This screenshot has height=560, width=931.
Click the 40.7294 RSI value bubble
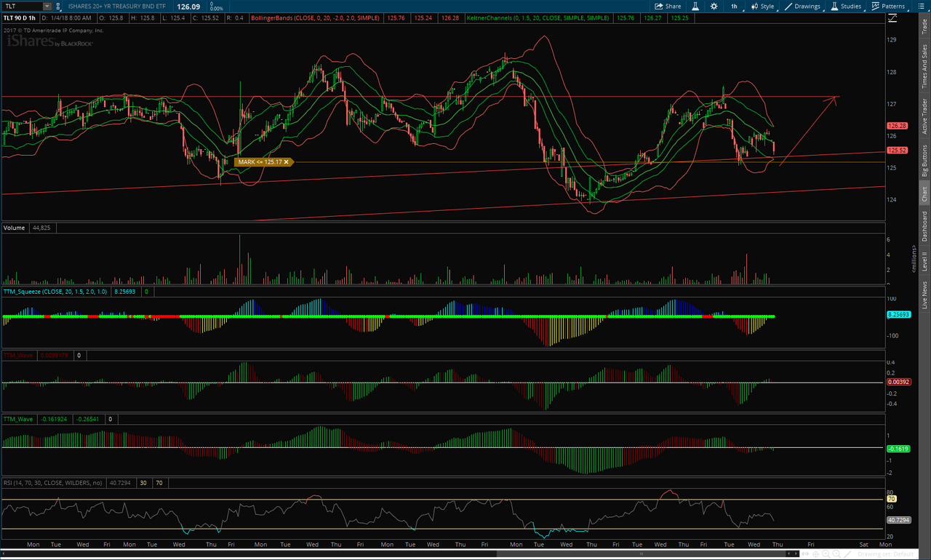pyautogui.click(x=898, y=520)
